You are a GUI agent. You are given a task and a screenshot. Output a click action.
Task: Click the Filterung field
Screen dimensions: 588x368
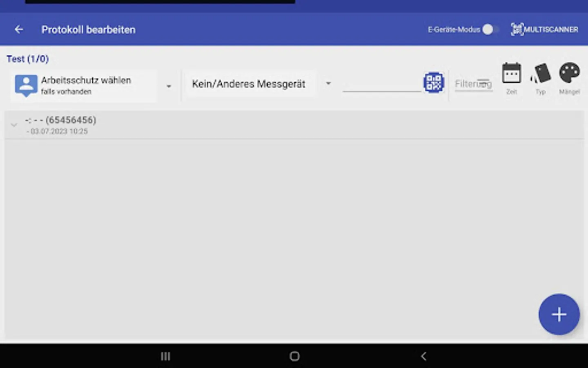pos(474,84)
